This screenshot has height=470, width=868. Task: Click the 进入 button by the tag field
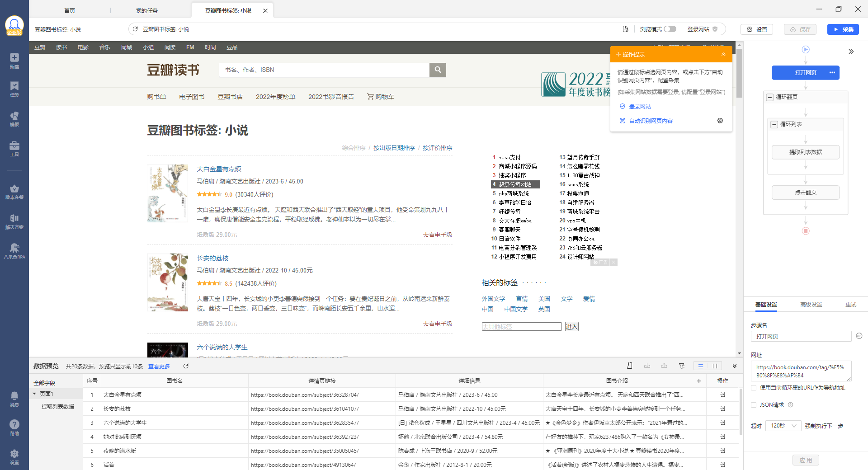point(572,326)
